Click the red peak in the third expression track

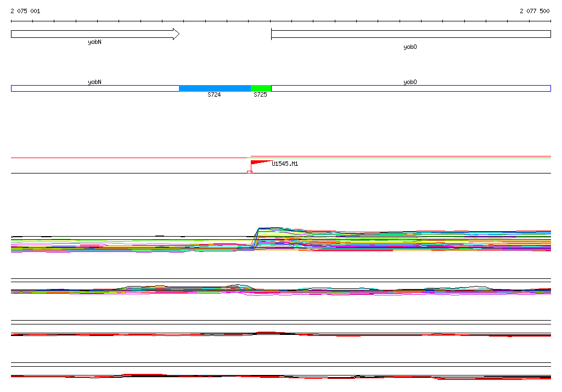pyautogui.click(x=266, y=332)
